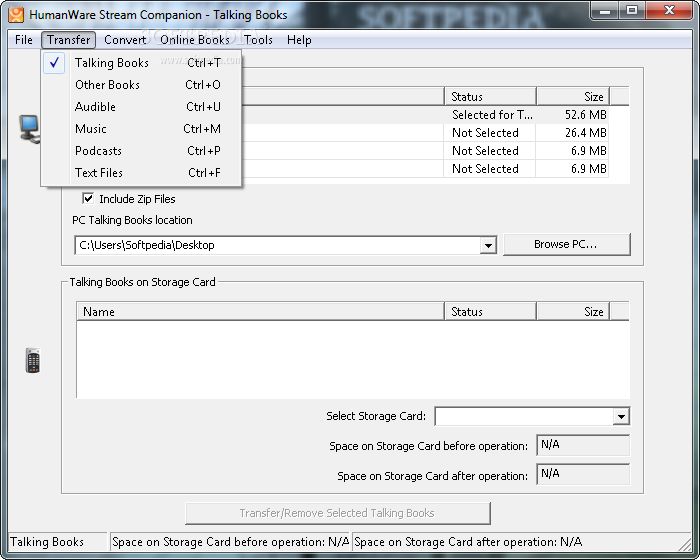This screenshot has height=560, width=700.
Task: Select Audible in the Transfer menu
Action: pyautogui.click(x=142, y=107)
